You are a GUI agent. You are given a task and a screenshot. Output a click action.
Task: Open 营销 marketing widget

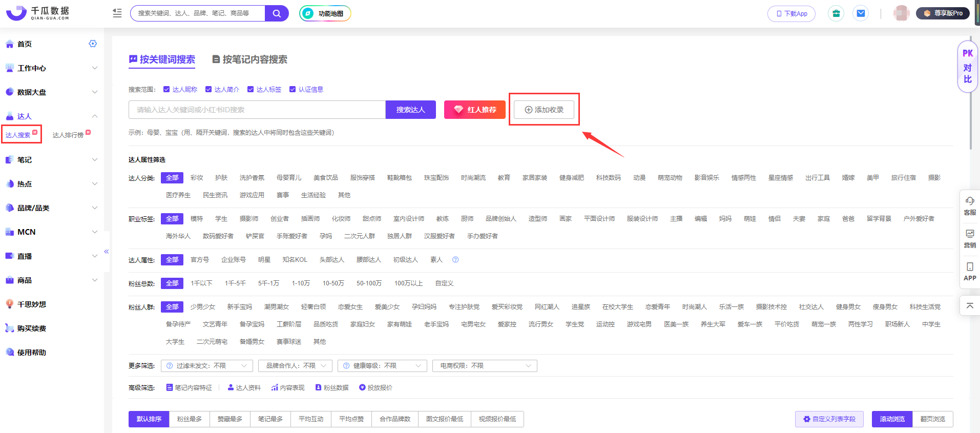click(x=970, y=239)
